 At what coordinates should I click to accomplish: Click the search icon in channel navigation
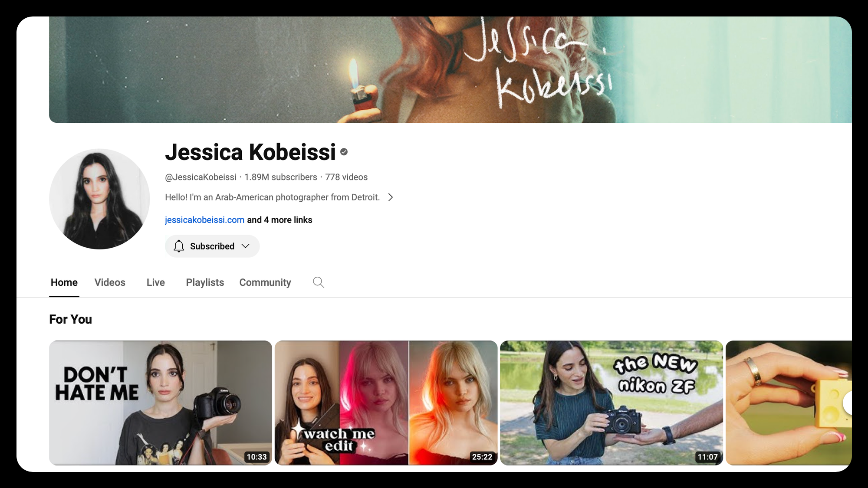(x=318, y=282)
